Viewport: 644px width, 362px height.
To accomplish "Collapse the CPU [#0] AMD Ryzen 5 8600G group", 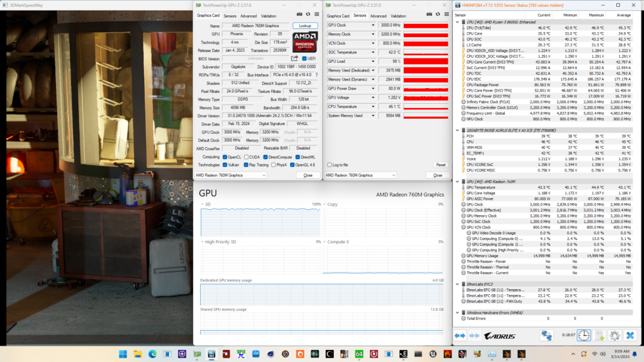I will [x=458, y=22].
